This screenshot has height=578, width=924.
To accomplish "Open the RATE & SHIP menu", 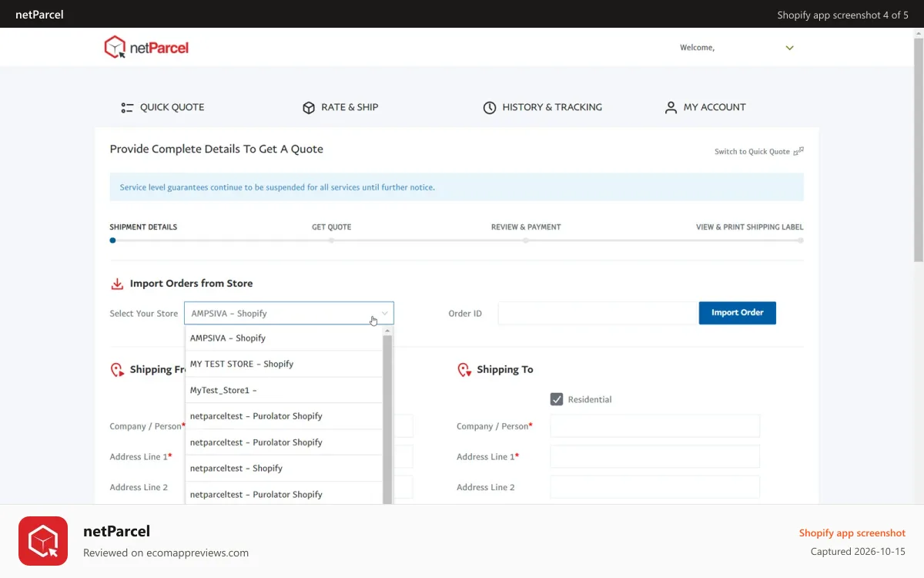I will coord(340,107).
